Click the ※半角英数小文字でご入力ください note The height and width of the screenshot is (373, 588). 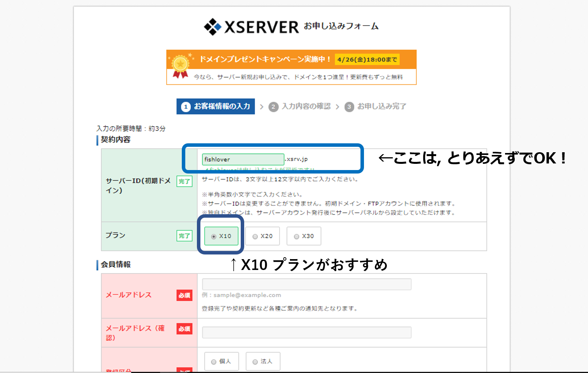click(252, 194)
